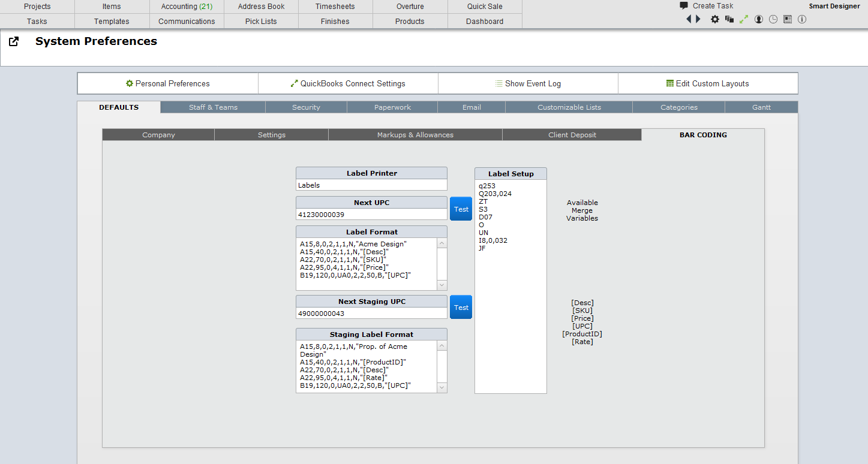
Task: Open the Quick Sale menu
Action: click(485, 7)
